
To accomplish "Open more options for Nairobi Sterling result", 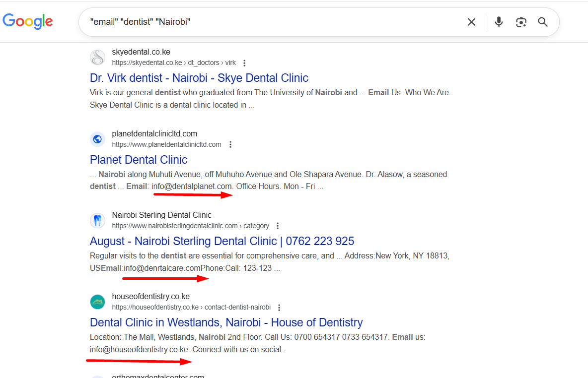I will tap(278, 226).
